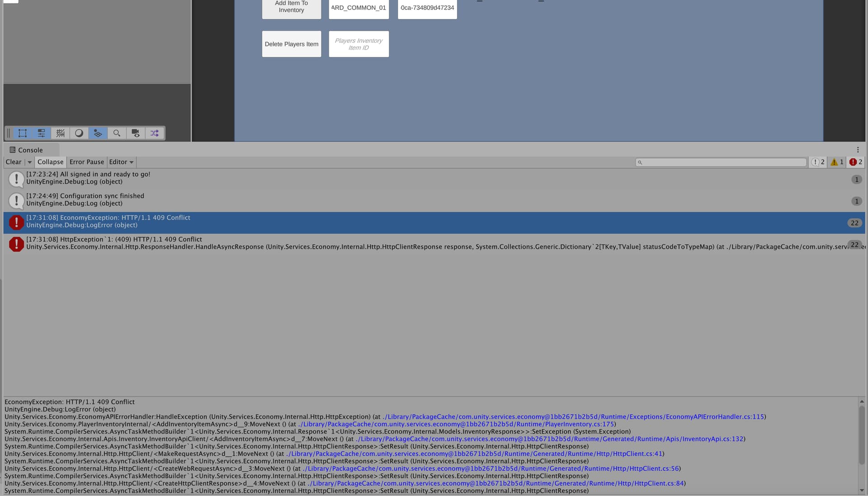
Task: Toggle the warning messages filter
Action: pyautogui.click(x=836, y=162)
